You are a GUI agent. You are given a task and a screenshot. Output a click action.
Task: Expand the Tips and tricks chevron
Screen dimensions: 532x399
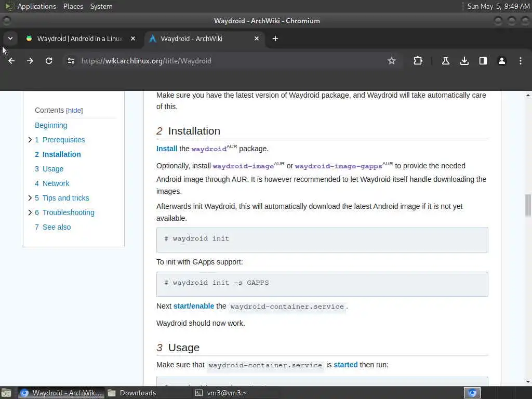tap(30, 198)
